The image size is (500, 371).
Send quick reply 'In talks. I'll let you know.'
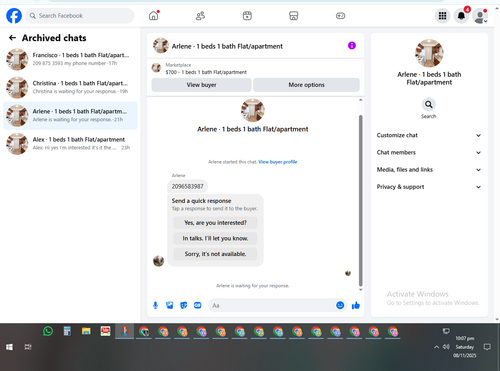(215, 238)
